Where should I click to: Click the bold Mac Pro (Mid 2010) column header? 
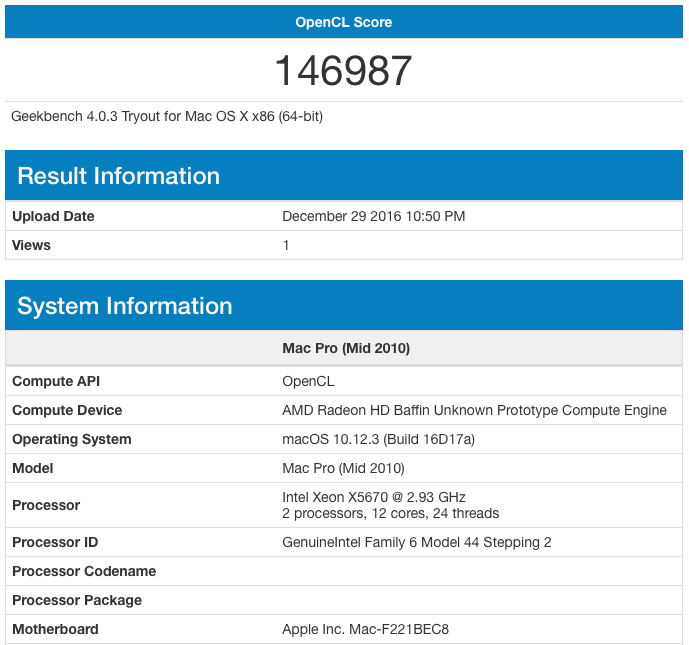(x=346, y=348)
